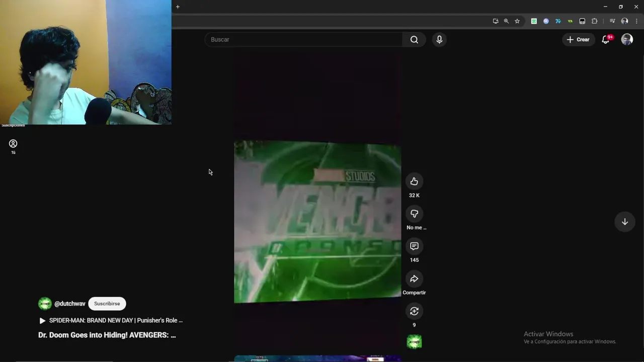Open the Extensions puzzle-piece menu

point(594,21)
